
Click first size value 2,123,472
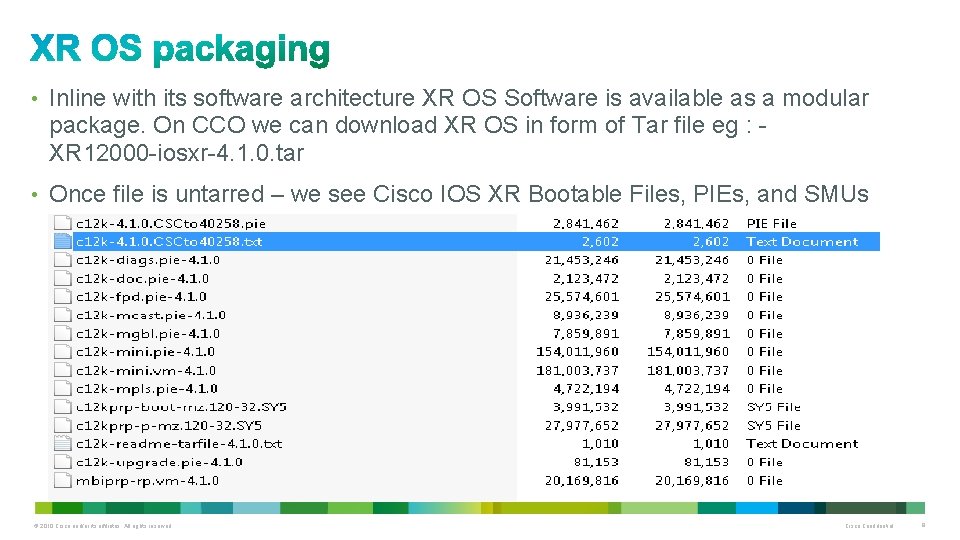586,279
